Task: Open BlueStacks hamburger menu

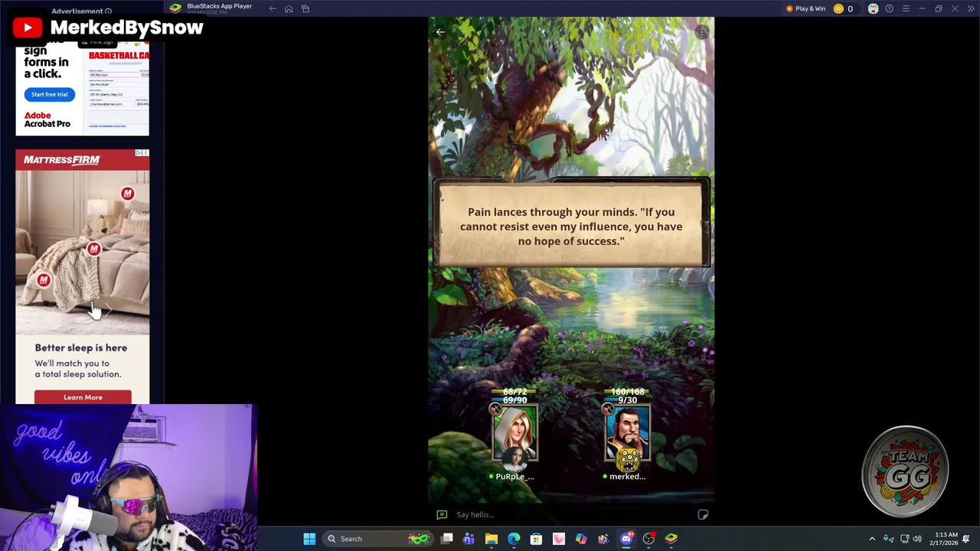Action: [x=906, y=8]
